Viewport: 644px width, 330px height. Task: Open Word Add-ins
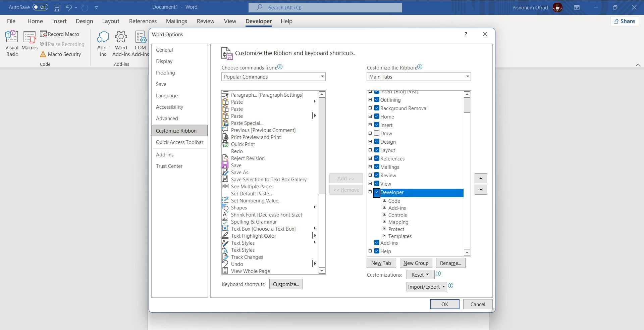121,43
